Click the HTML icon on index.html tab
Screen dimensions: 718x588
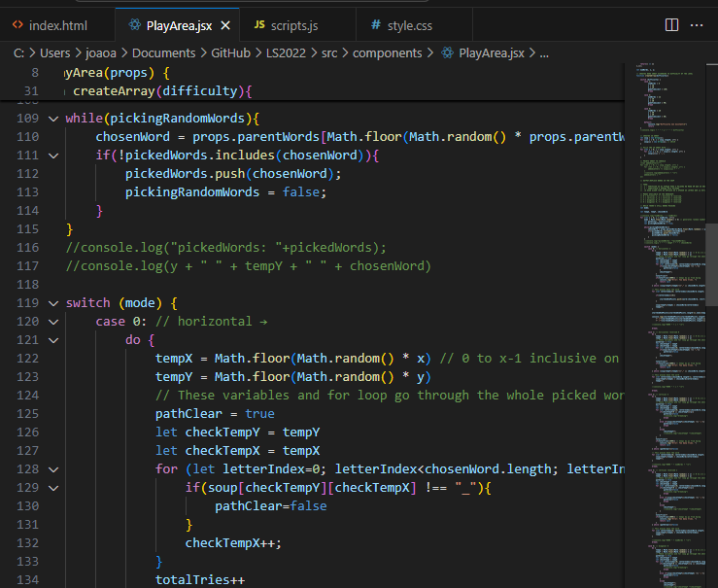pyautogui.click(x=17, y=24)
